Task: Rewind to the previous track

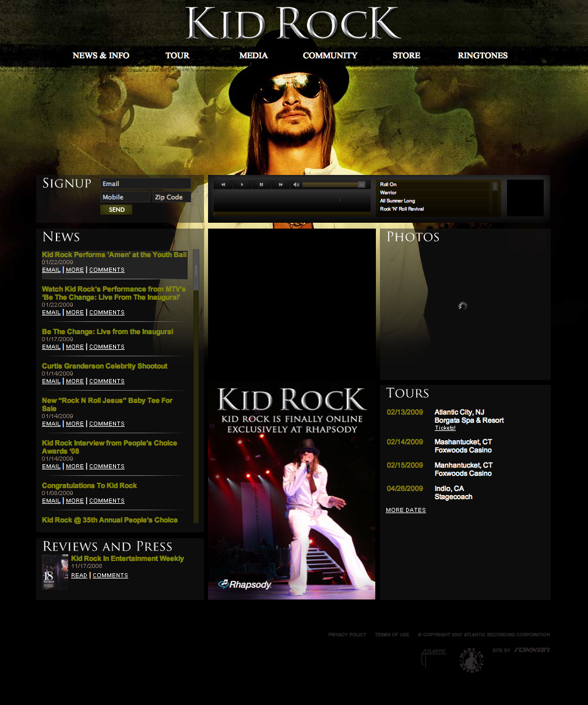Action: pos(223,184)
